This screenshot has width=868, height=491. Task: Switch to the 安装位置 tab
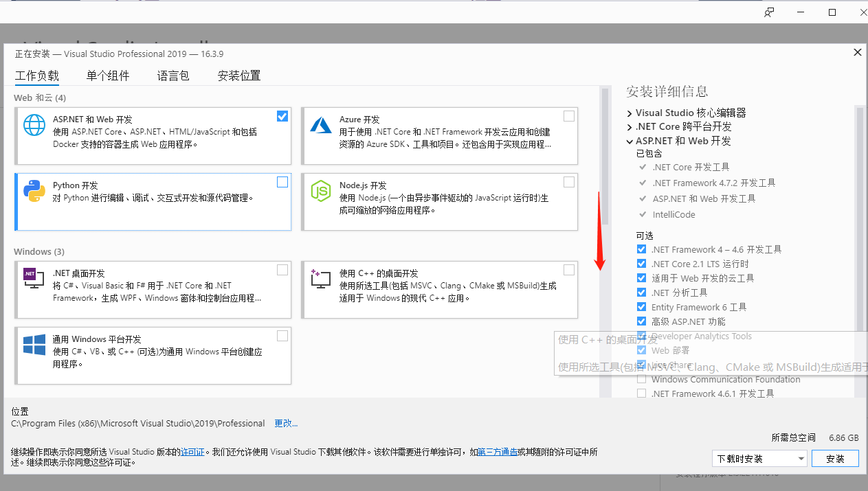239,76
